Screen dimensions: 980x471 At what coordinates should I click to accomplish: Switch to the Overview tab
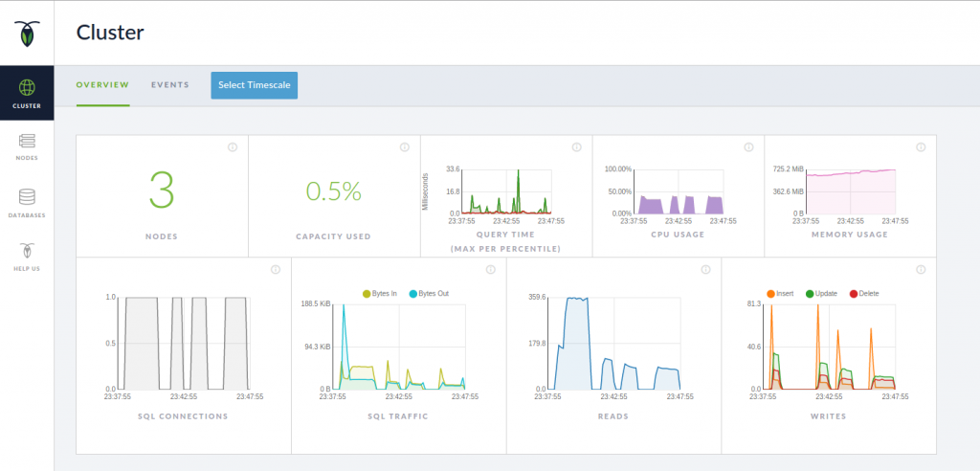click(x=102, y=85)
